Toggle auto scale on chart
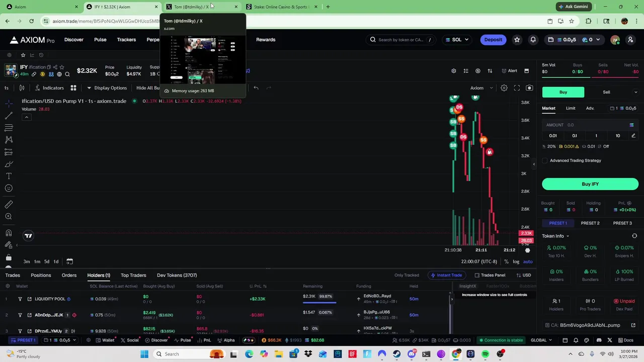This screenshot has width=644, height=362. (528, 262)
